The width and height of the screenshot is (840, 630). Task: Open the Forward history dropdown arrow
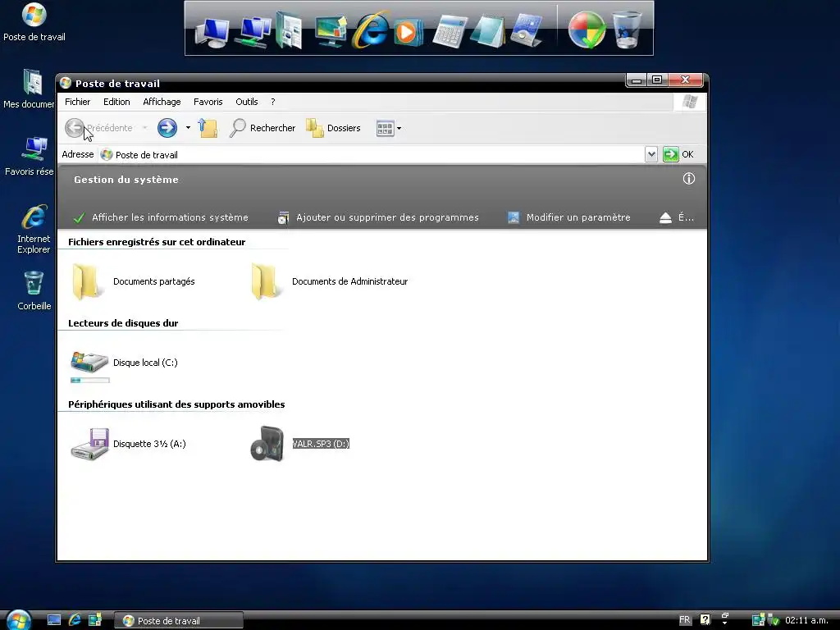click(x=188, y=128)
